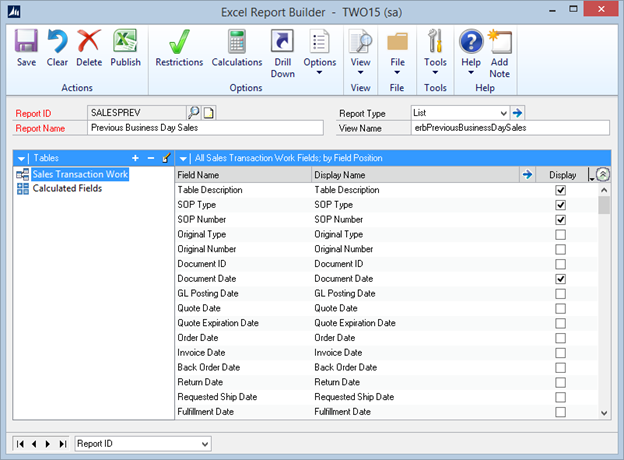The height and width of the screenshot is (460, 624).
Task: Go to first record navigation button
Action: point(20,444)
